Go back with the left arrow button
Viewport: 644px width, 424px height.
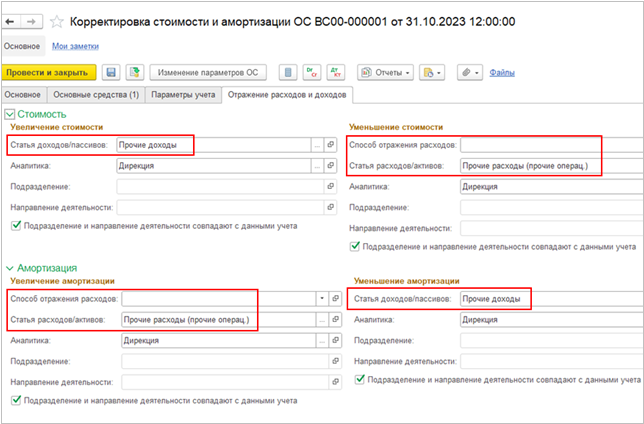click(x=10, y=21)
